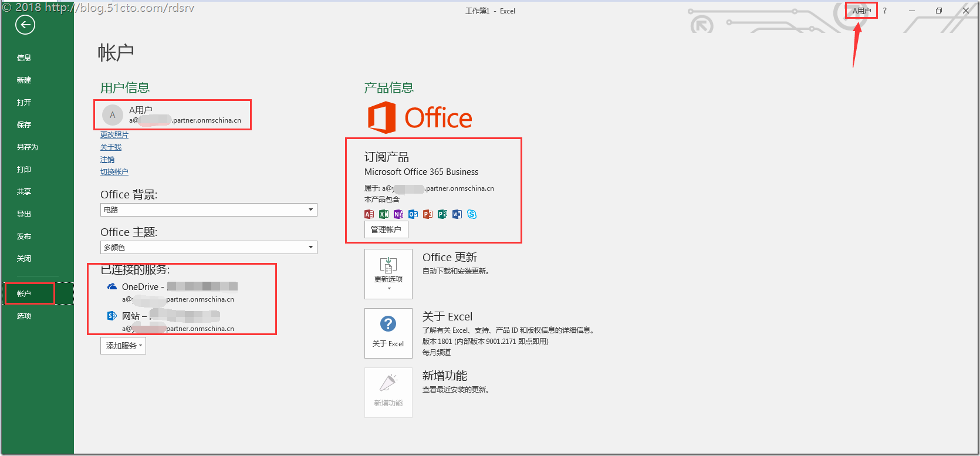Click the A用户 account name in title bar

tap(861, 11)
